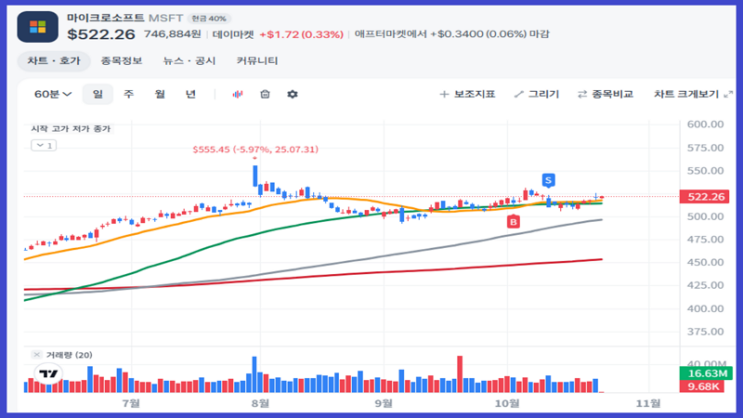Select the 월 monthly interval
743x418 pixels.
pos(160,94)
